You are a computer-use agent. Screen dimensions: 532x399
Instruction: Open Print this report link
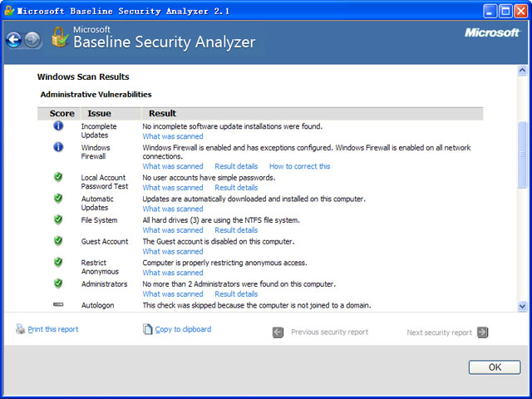pos(53,329)
